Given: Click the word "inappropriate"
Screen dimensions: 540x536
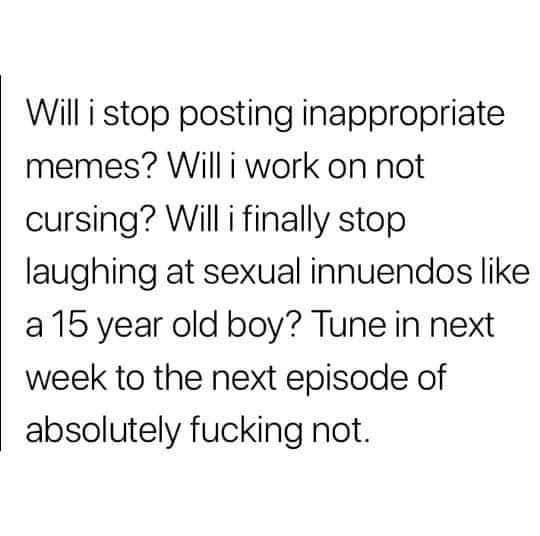Looking at the screenshot, I should (404, 116).
